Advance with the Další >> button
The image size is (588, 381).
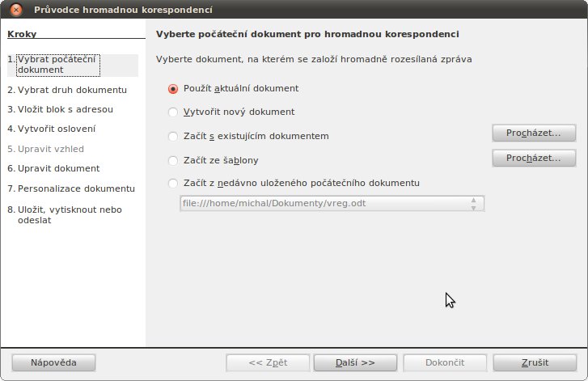coord(355,362)
